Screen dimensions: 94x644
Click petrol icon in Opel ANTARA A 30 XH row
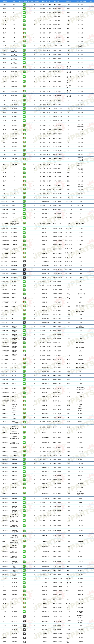pyautogui.click(x=24, y=607)
